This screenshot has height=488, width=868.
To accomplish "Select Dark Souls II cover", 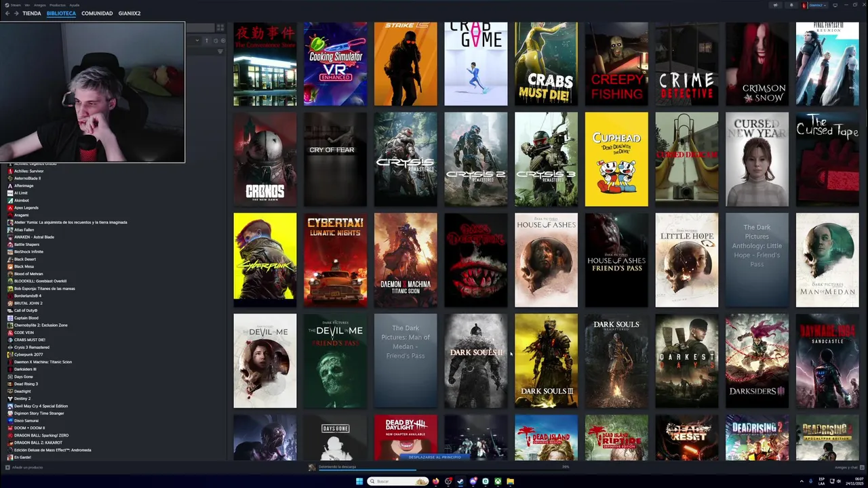I will 475,361.
